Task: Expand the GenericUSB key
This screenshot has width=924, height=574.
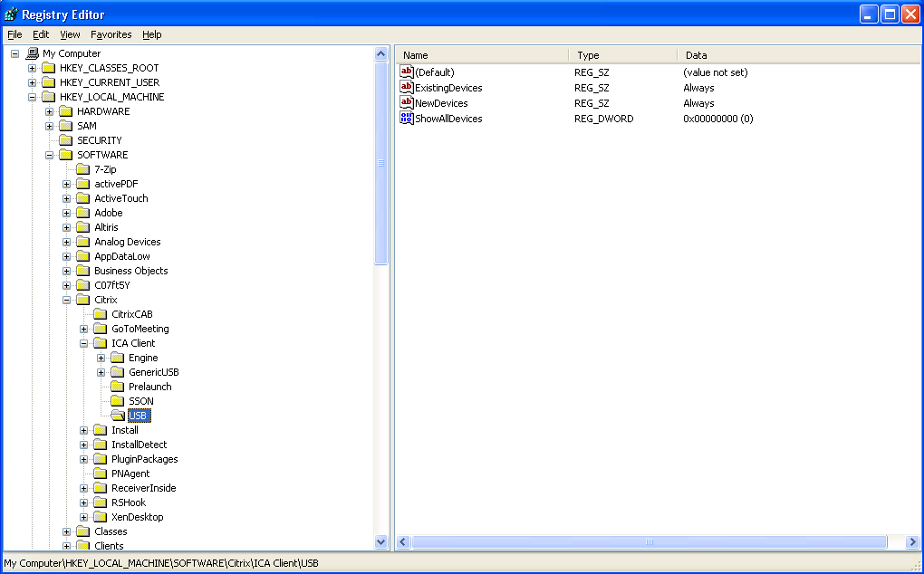Action: click(101, 372)
